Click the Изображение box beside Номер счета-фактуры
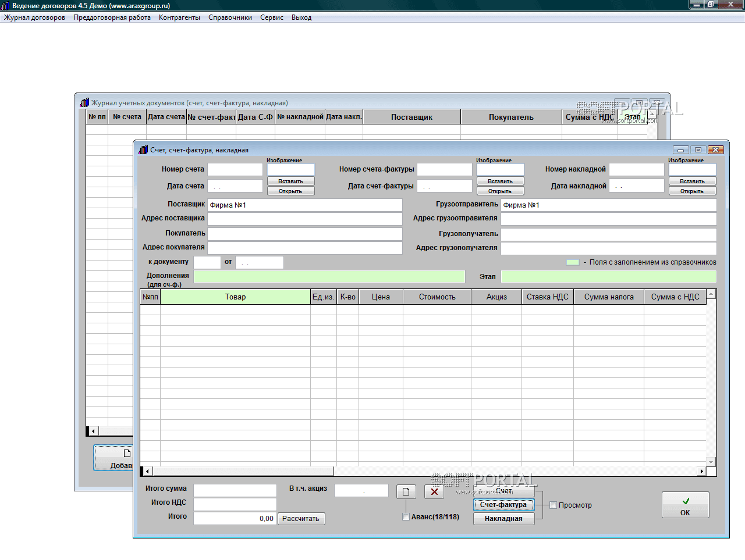Image resolution: width=745 pixels, height=560 pixels. point(501,169)
